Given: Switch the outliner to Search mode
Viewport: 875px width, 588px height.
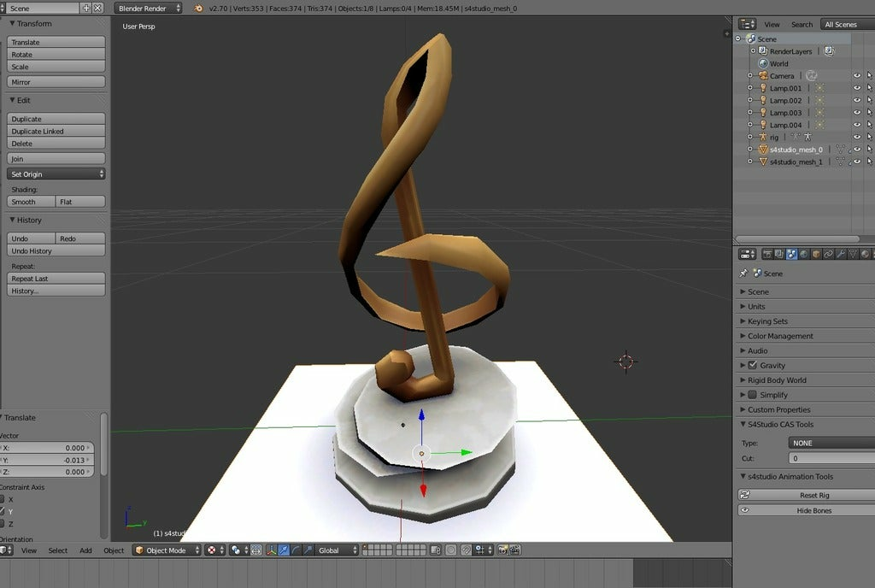Looking at the screenshot, I should (x=802, y=24).
